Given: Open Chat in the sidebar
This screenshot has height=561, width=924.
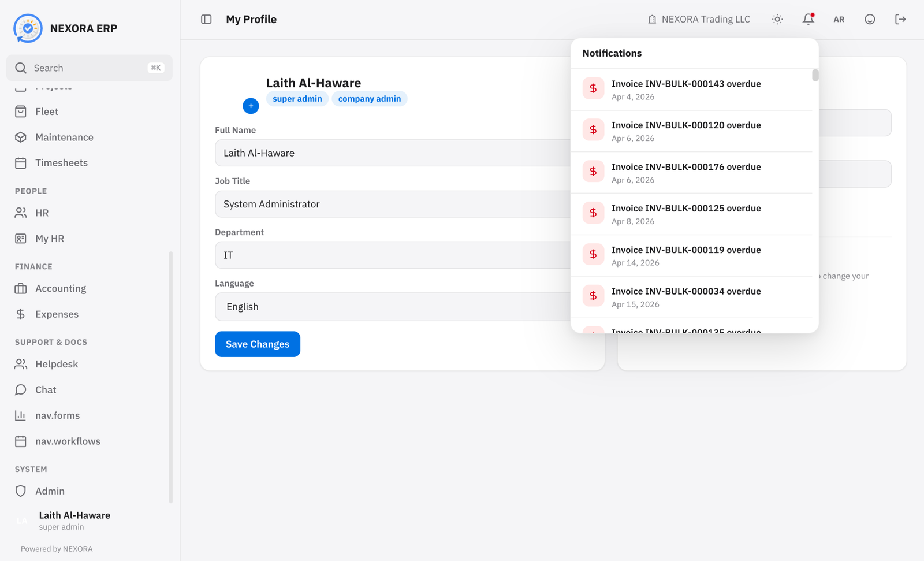Looking at the screenshot, I should [90, 390].
